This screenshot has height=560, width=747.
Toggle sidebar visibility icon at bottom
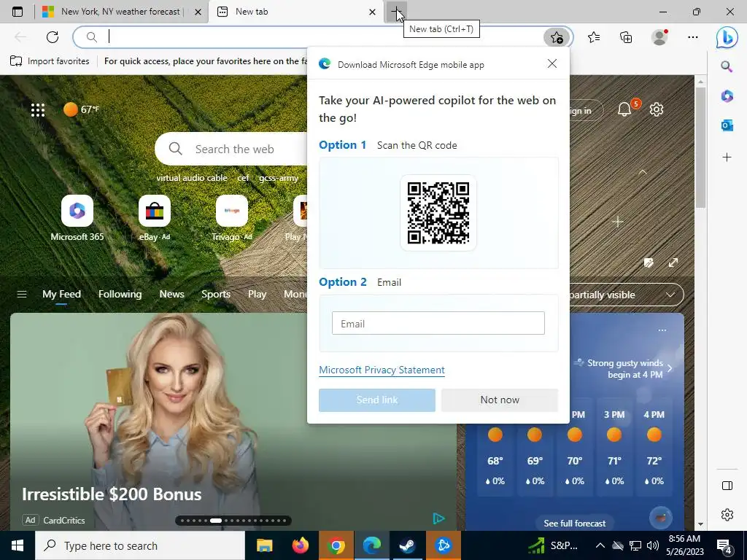[727, 486]
